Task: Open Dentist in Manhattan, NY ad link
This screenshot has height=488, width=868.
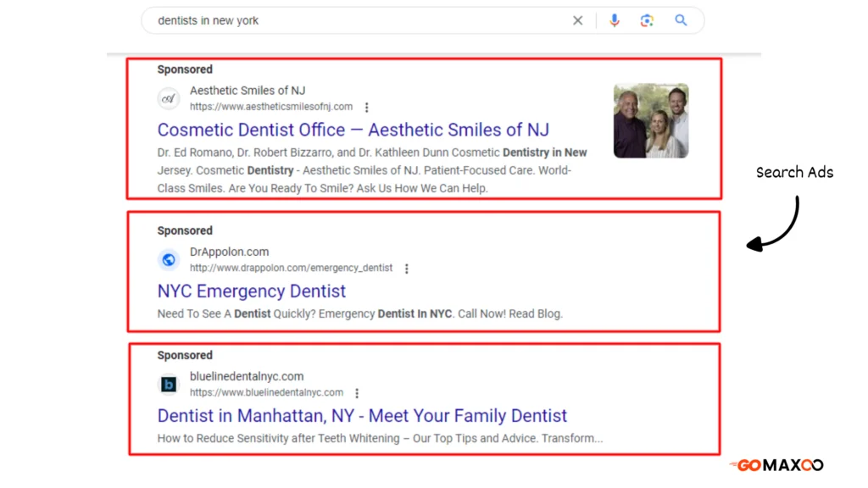Action: (362, 415)
